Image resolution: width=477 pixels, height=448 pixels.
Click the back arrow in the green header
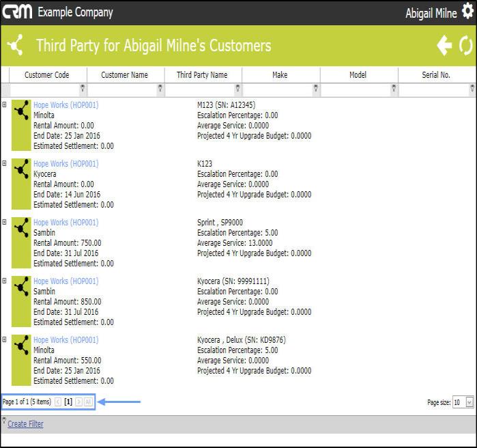tap(444, 45)
